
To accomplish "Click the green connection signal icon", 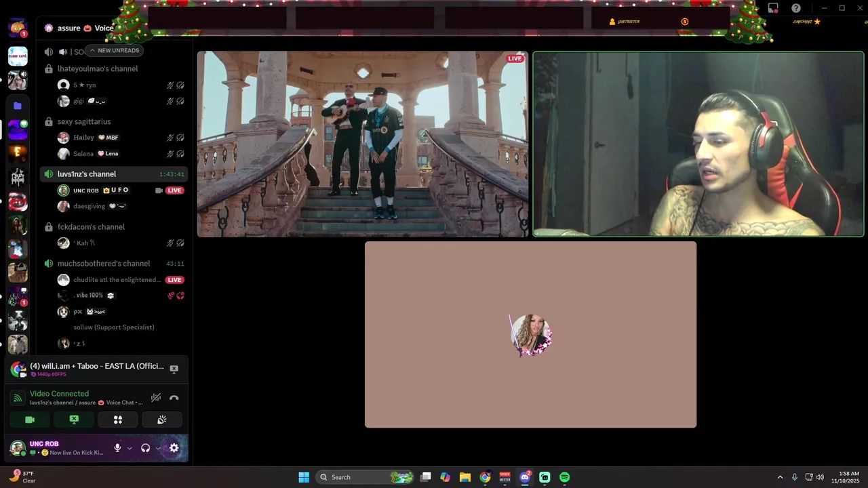I will click(x=18, y=398).
